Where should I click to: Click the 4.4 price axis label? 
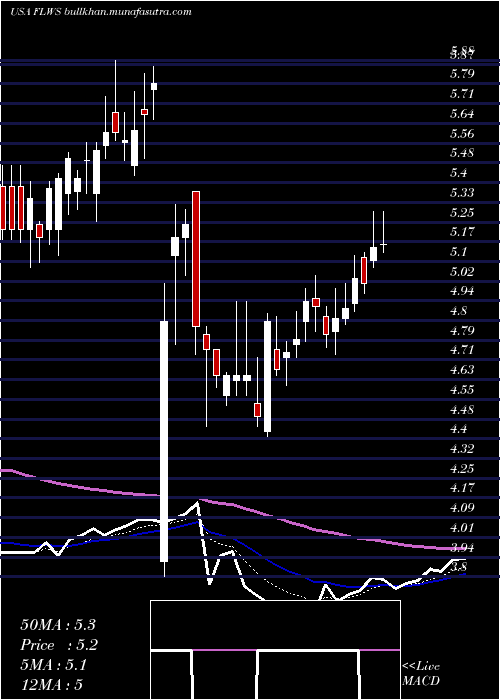coord(458,429)
